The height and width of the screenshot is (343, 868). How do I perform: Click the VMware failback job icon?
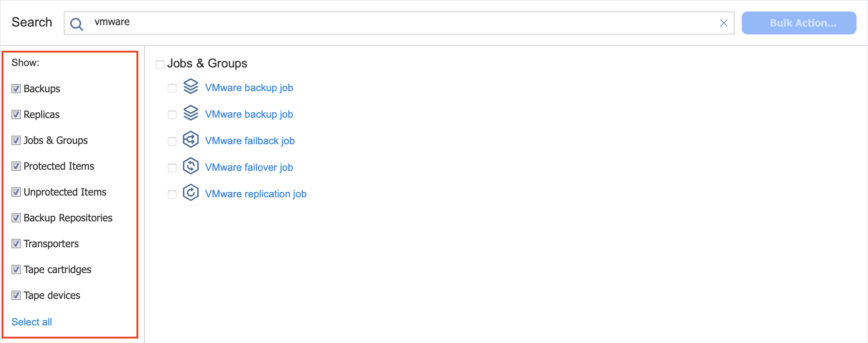click(x=190, y=139)
